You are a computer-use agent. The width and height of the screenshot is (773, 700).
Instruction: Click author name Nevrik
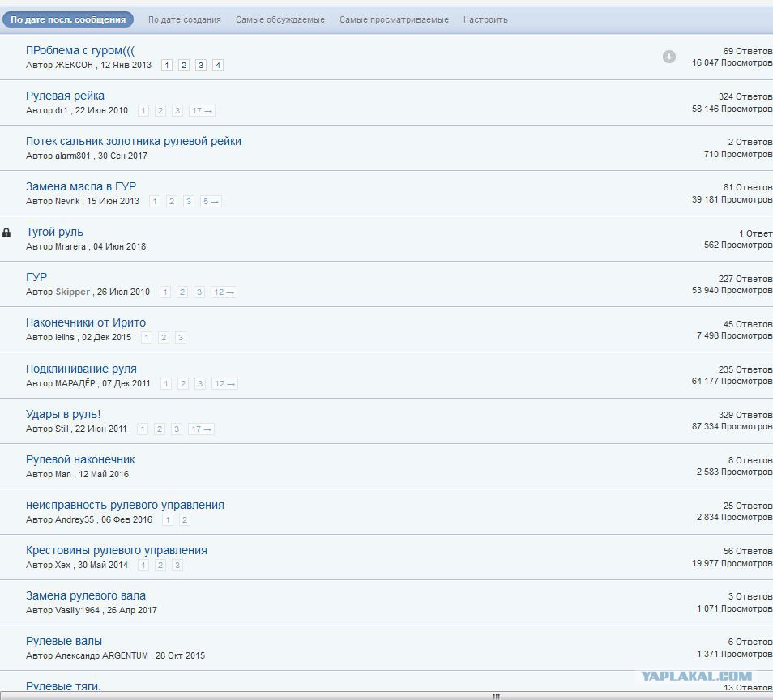tap(67, 201)
